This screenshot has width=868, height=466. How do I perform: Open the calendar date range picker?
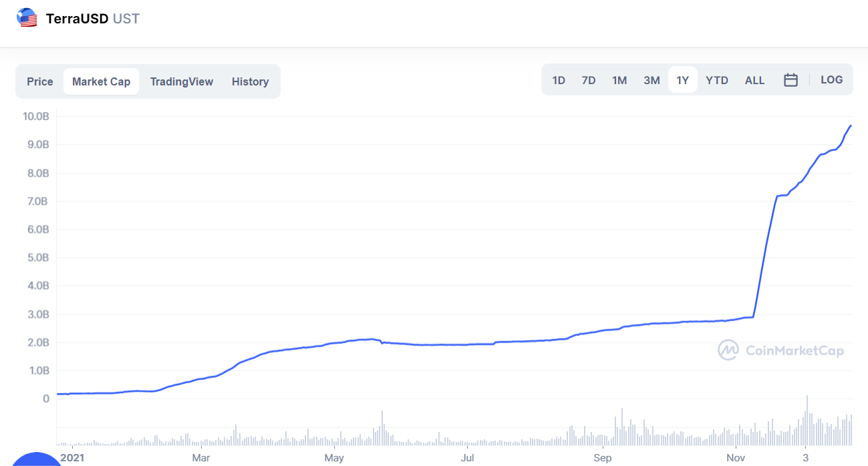pos(790,80)
